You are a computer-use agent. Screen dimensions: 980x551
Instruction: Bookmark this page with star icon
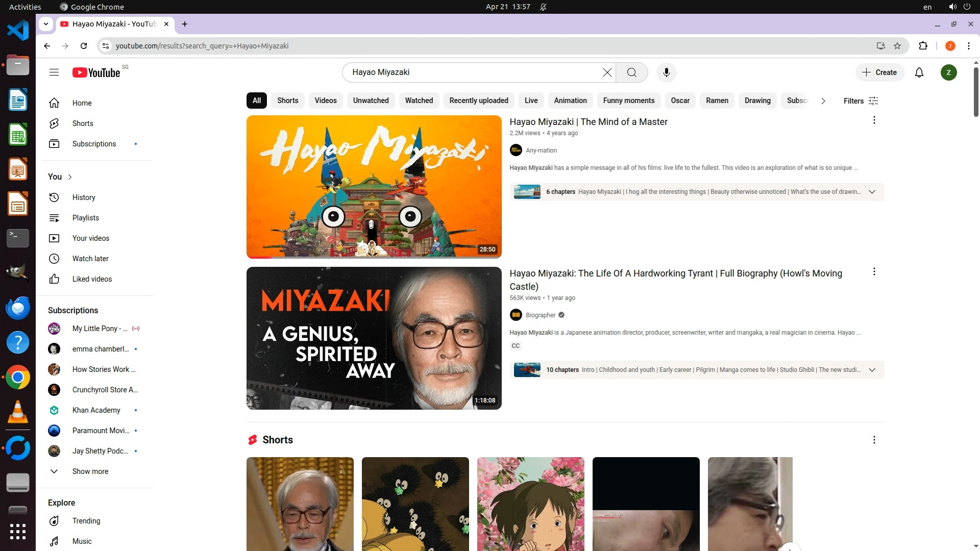[x=897, y=46]
